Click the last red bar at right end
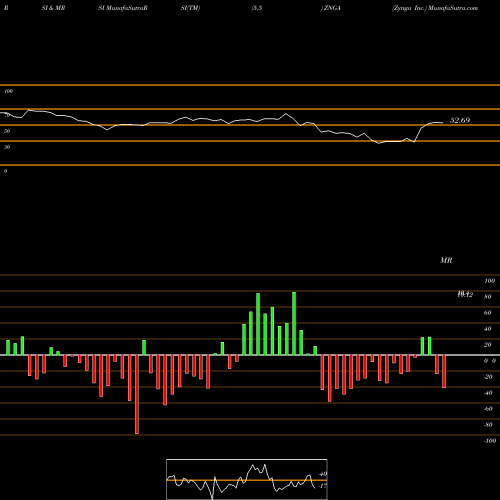This screenshot has height=500, width=500. [444, 371]
